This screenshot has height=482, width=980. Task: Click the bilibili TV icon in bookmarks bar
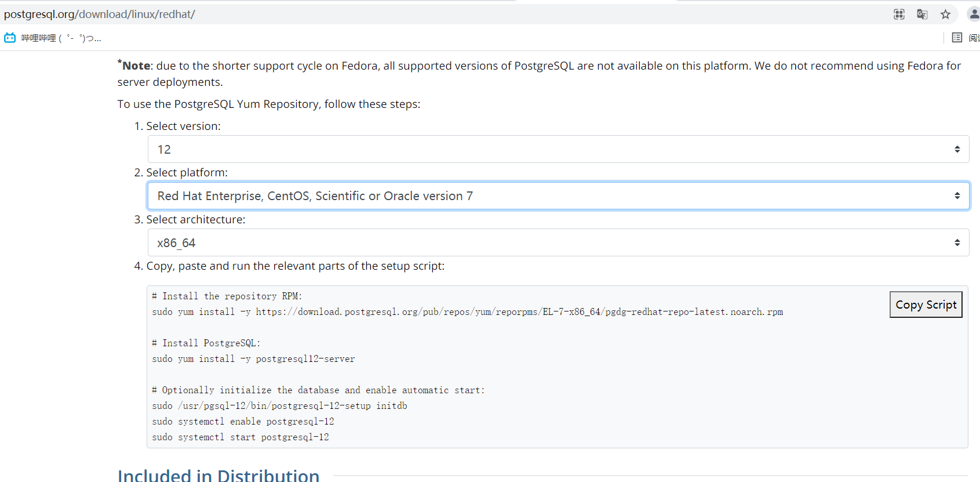coord(9,37)
